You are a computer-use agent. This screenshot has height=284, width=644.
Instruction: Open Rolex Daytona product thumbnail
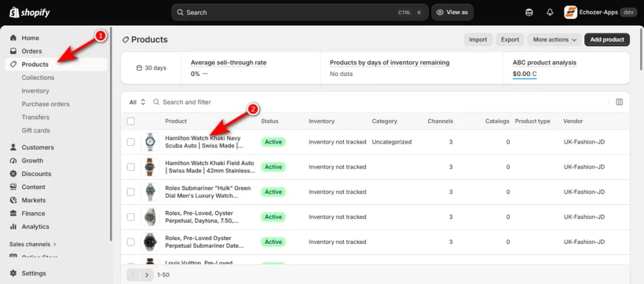(150, 217)
